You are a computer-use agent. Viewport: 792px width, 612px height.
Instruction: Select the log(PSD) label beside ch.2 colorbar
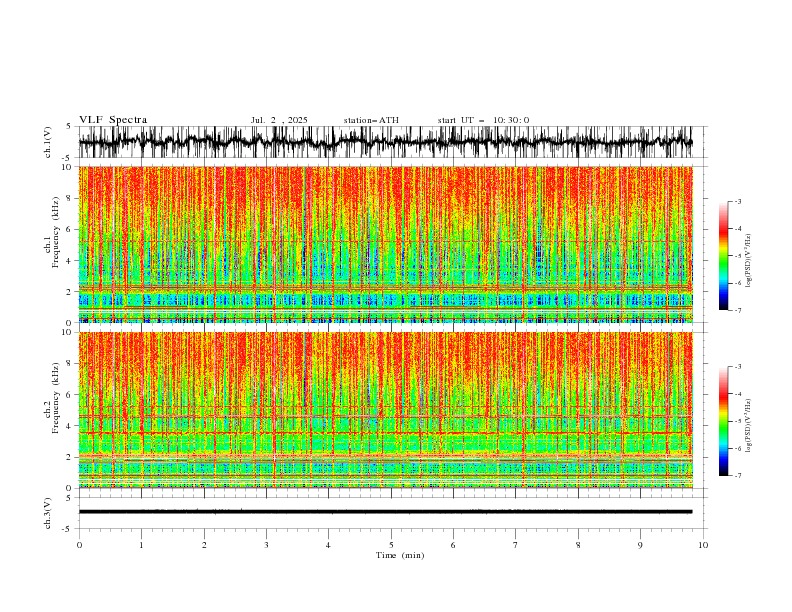click(749, 425)
